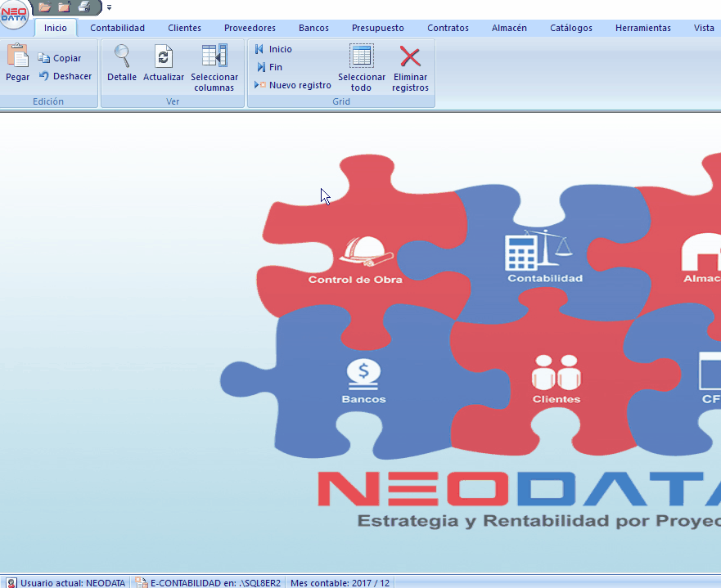The image size is (721, 588).
Task: Open the Almacén ribbon tab
Action: tap(509, 28)
